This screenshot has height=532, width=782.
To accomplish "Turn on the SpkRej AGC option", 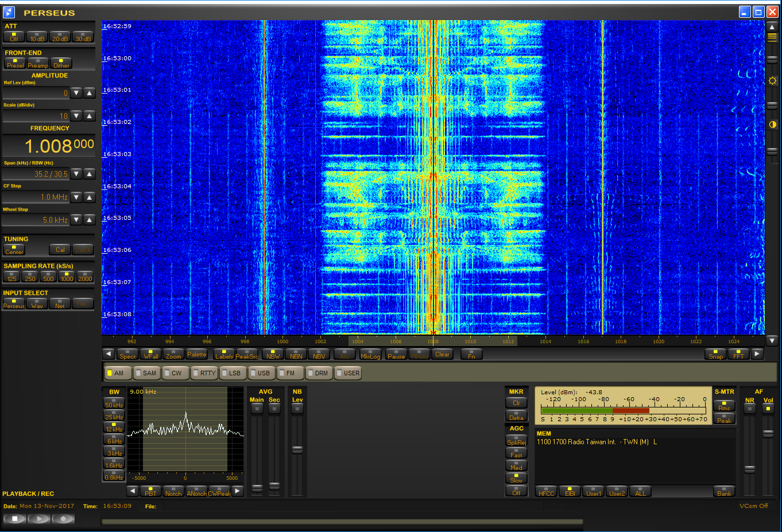I will coord(516,440).
